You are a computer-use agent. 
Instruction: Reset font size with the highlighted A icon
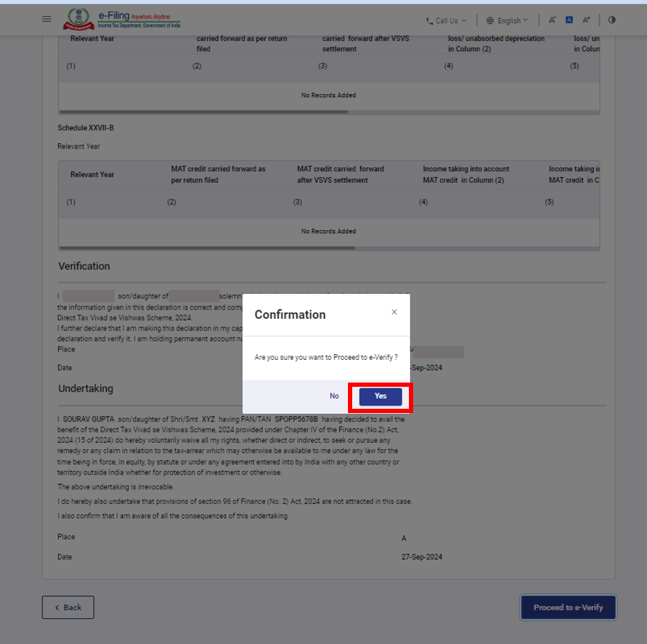[x=568, y=21]
